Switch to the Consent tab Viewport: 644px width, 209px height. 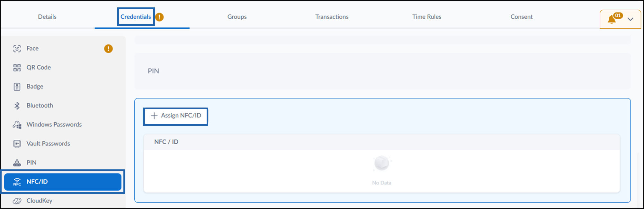(x=522, y=17)
